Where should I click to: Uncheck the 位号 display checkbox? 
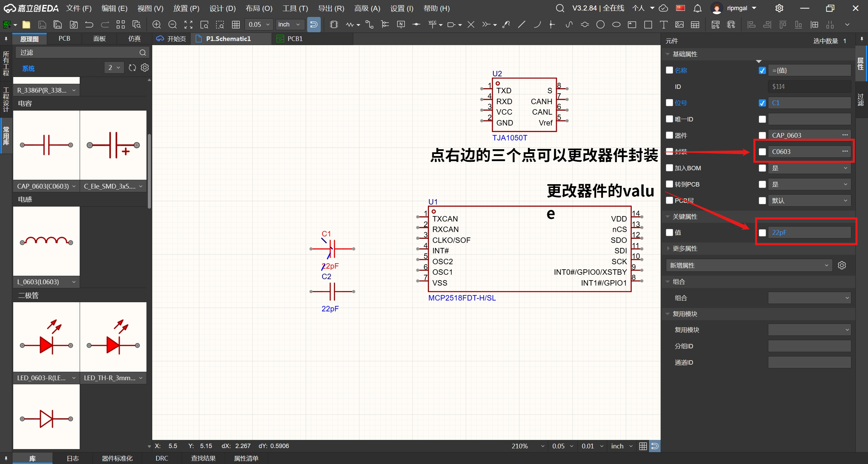coord(762,103)
